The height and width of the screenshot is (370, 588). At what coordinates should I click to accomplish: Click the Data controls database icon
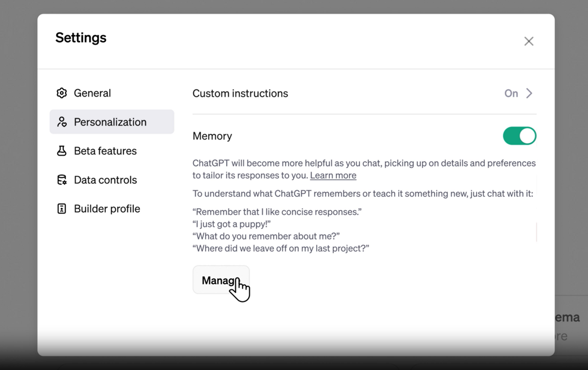click(62, 180)
